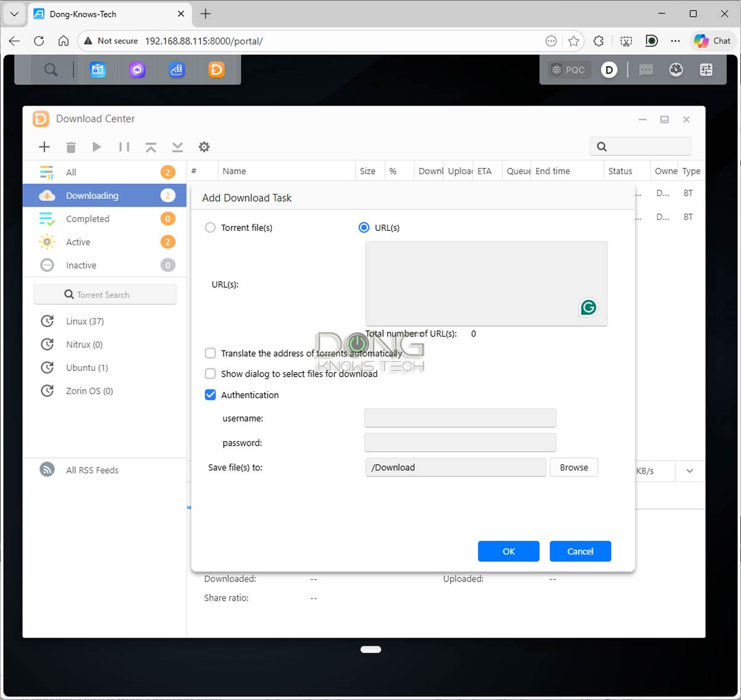This screenshot has height=700, width=741.
Task: Open the Download Center icon in the top dock
Action: (216, 70)
